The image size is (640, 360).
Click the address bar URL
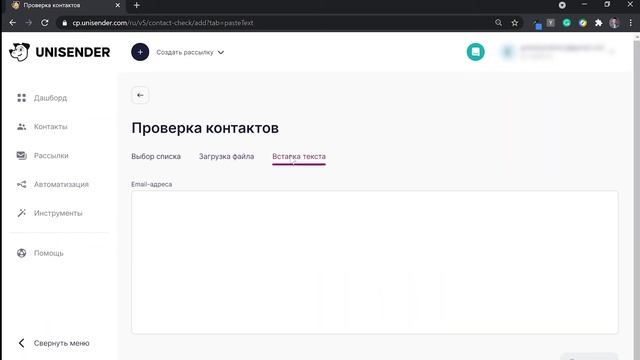tap(163, 23)
